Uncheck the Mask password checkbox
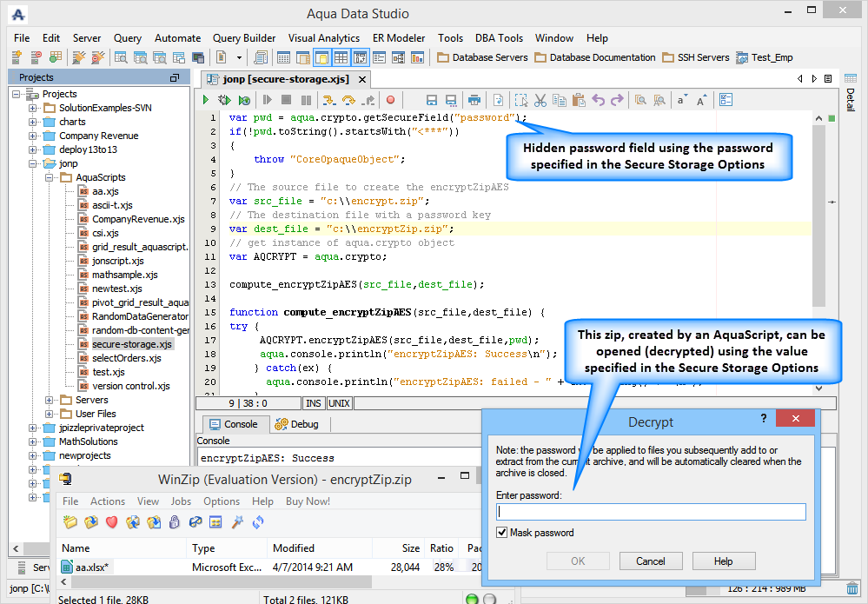868x604 pixels. coord(501,533)
